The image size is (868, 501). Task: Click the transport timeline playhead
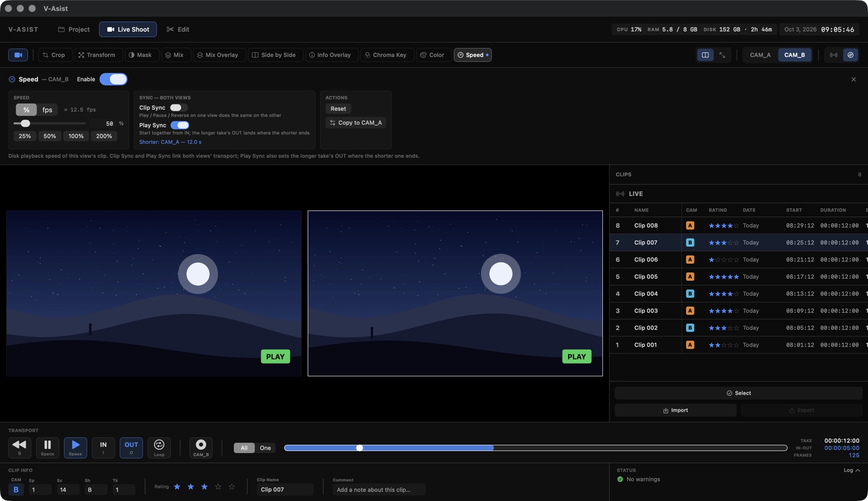point(360,448)
